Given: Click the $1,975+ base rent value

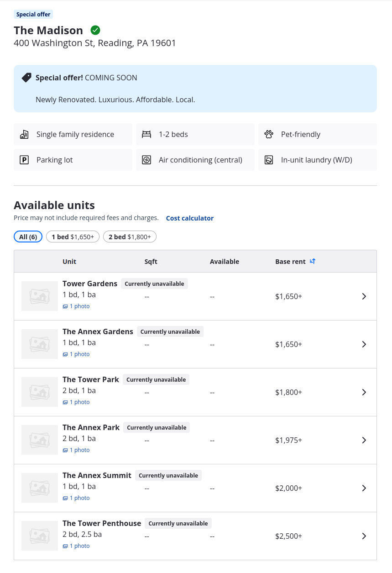Looking at the screenshot, I should 288,440.
